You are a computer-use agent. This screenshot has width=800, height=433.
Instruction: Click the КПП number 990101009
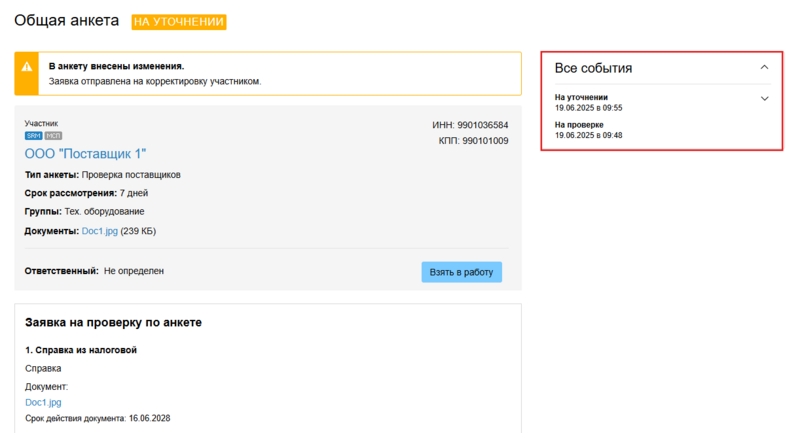pos(486,141)
